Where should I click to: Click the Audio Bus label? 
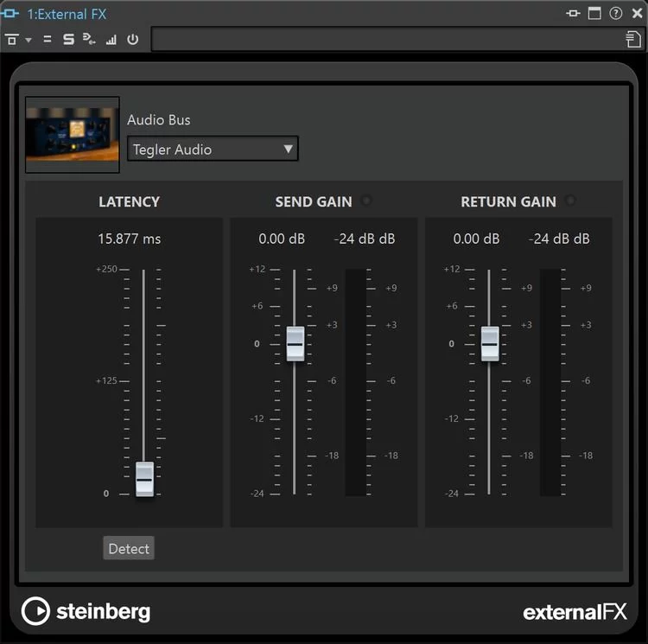[x=159, y=120]
